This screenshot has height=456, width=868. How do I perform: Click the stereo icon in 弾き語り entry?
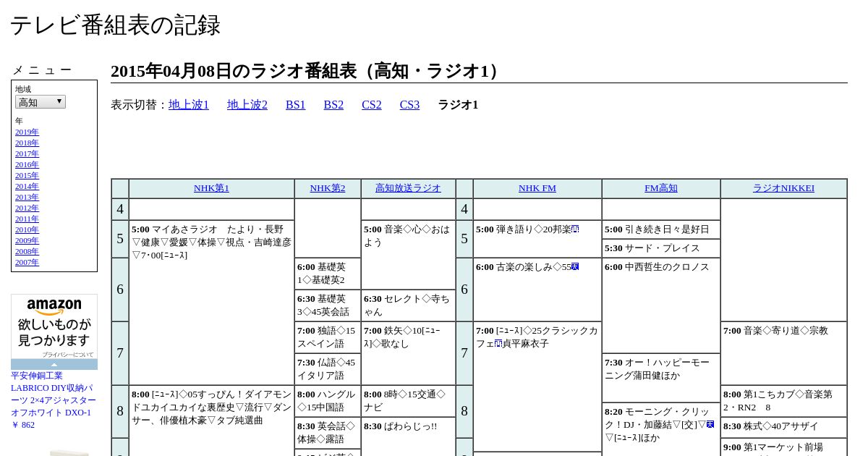tap(575, 229)
